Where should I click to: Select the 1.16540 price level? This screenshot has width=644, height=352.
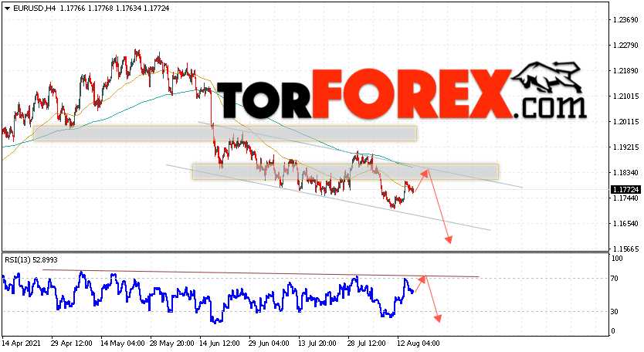(625, 223)
